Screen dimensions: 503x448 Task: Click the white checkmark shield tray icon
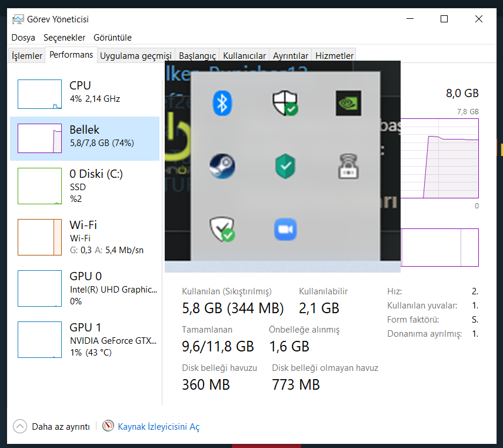tap(222, 230)
